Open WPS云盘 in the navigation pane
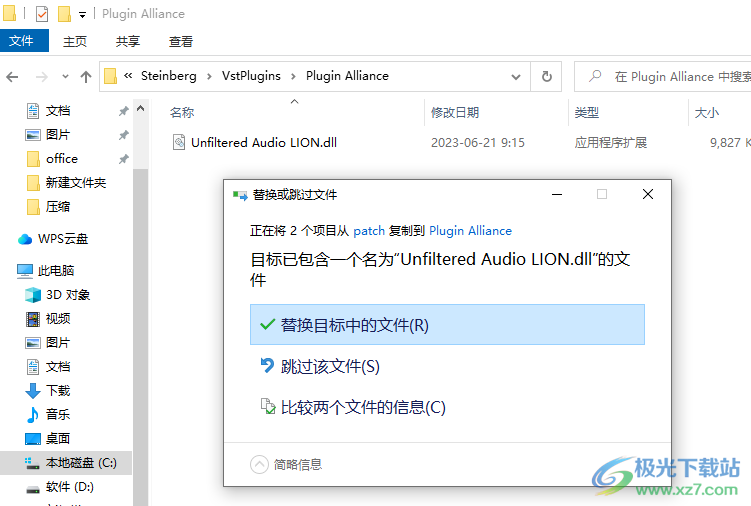The height and width of the screenshot is (506, 751). coord(63,239)
